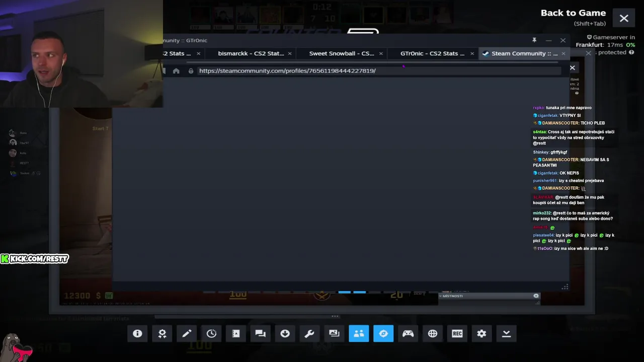Open the discussions chat bubbles icon

point(261,333)
